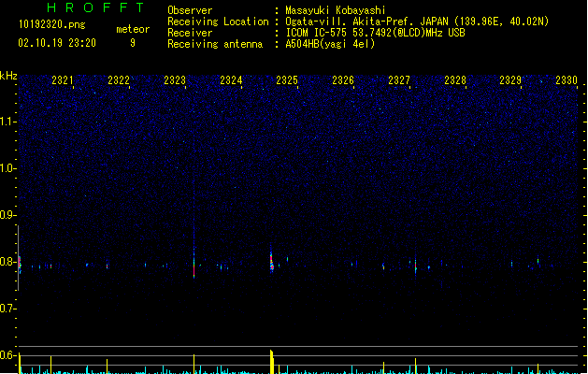Click the 2322 time axis marker
This screenshot has height=374, width=588.
119,80
